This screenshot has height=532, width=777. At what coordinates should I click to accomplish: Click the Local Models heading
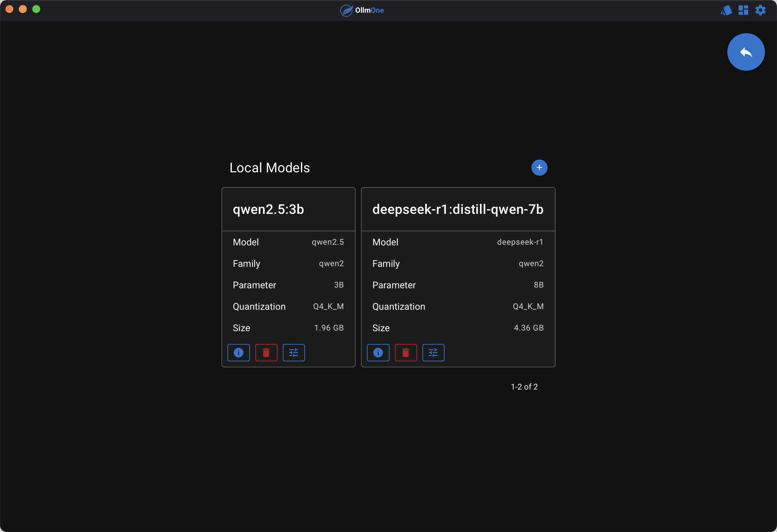click(269, 168)
